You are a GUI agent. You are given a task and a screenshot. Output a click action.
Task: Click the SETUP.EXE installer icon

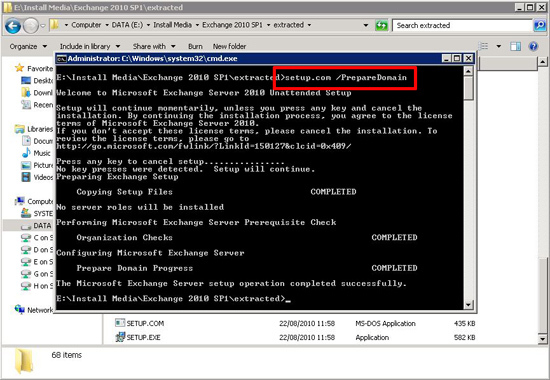(x=120, y=337)
